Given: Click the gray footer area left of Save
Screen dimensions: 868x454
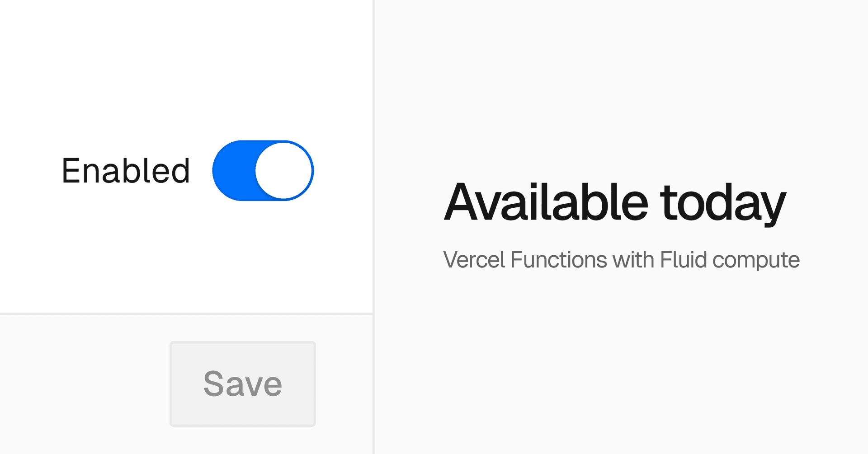Looking at the screenshot, I should 81,384.
